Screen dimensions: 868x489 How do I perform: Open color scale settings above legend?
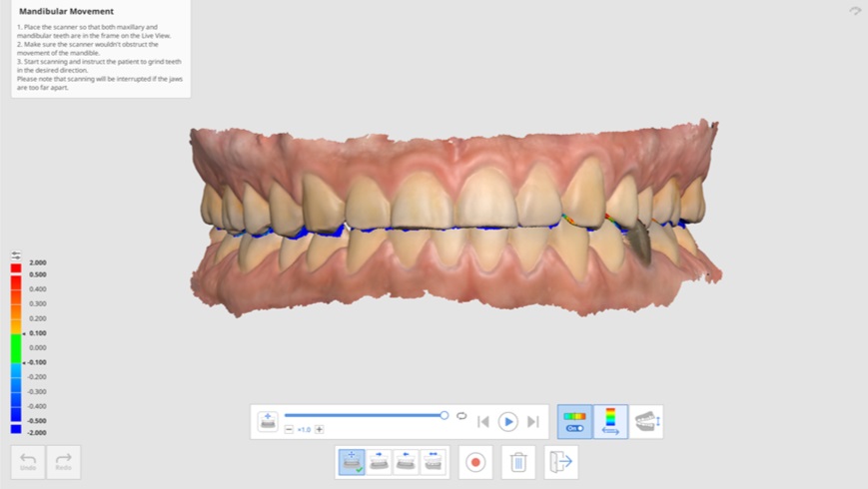click(16, 255)
